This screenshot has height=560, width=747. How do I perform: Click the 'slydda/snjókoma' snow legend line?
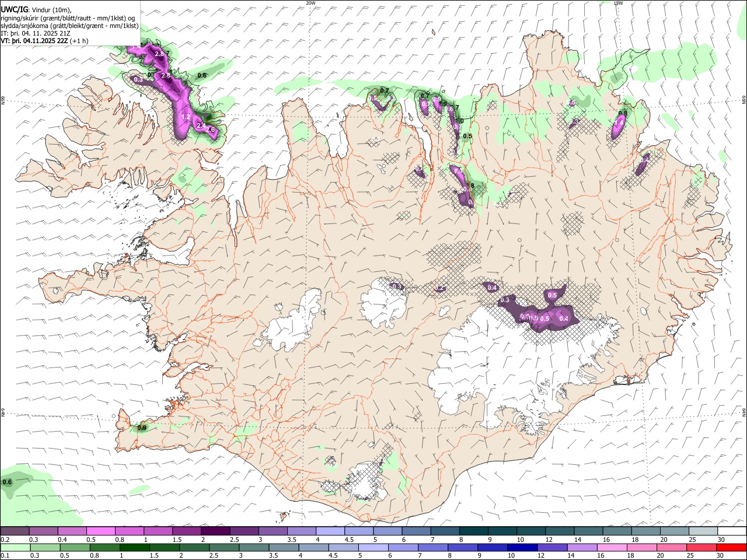point(69,26)
